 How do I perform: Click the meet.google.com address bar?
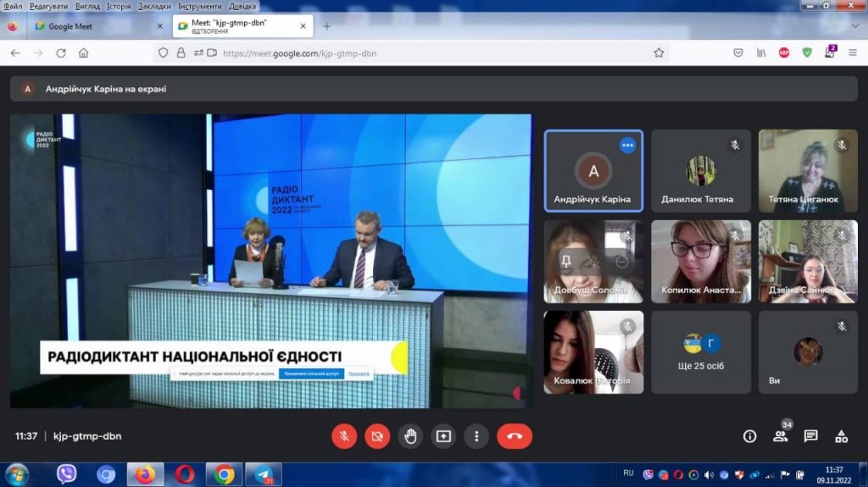click(x=424, y=53)
